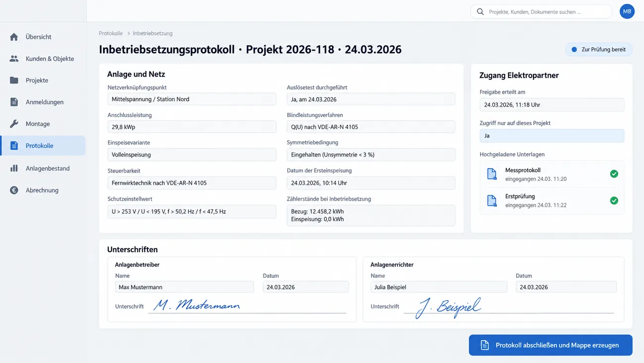Viewport: 644px width, 363px height.
Task: Click the Steuerbarkeit field
Action: coord(192,183)
